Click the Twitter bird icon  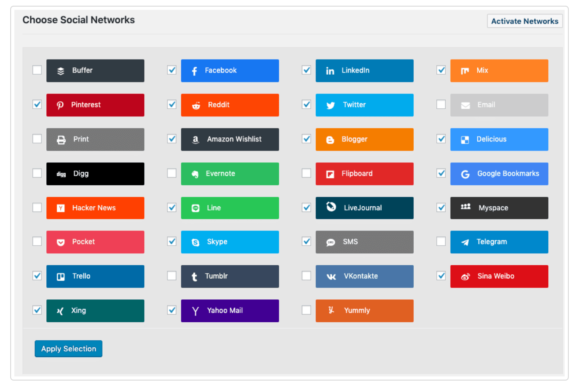pyautogui.click(x=331, y=105)
